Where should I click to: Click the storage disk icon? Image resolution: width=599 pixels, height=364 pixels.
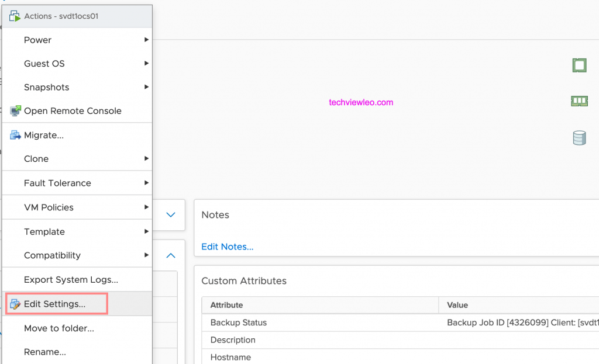(x=579, y=138)
